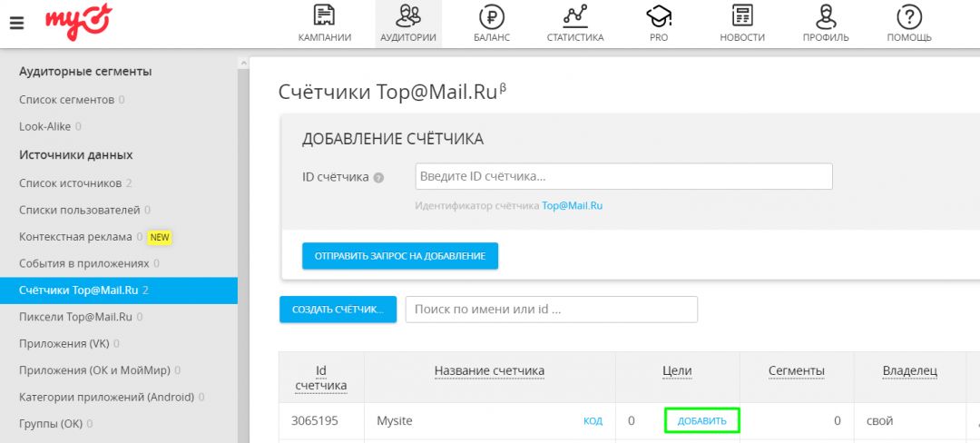Screen dimensions: 980x443
Task: Click the свой owner cell
Action: (879, 420)
